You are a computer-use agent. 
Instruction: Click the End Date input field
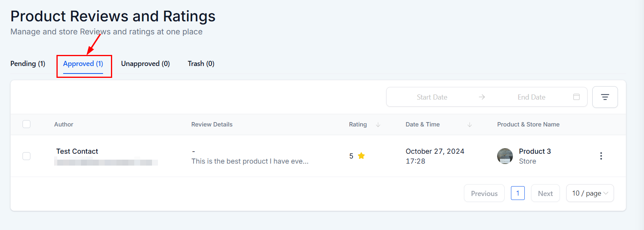tap(531, 97)
